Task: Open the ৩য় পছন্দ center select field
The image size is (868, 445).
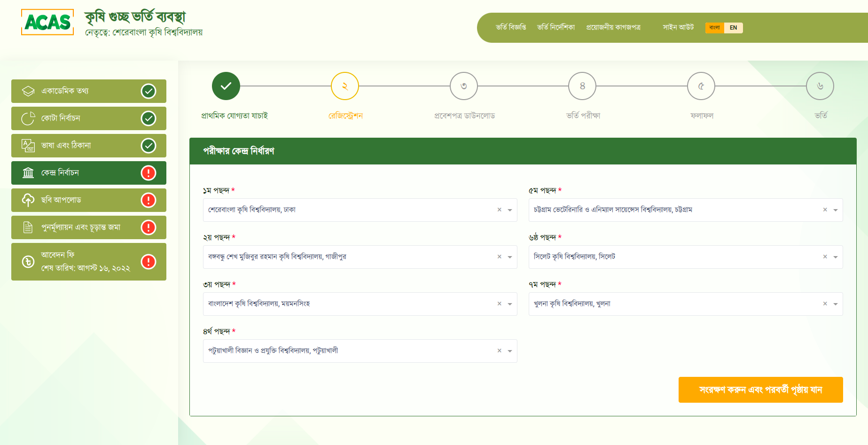Action: tap(360, 304)
